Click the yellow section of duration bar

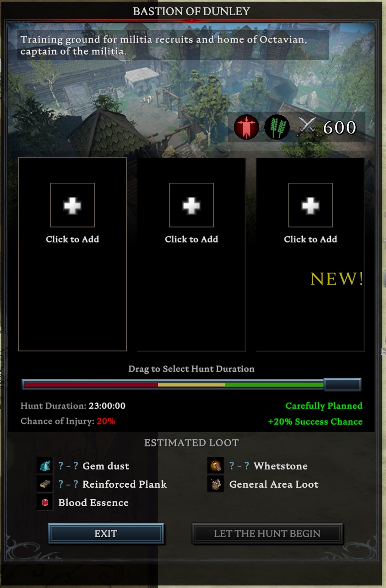[x=191, y=385]
